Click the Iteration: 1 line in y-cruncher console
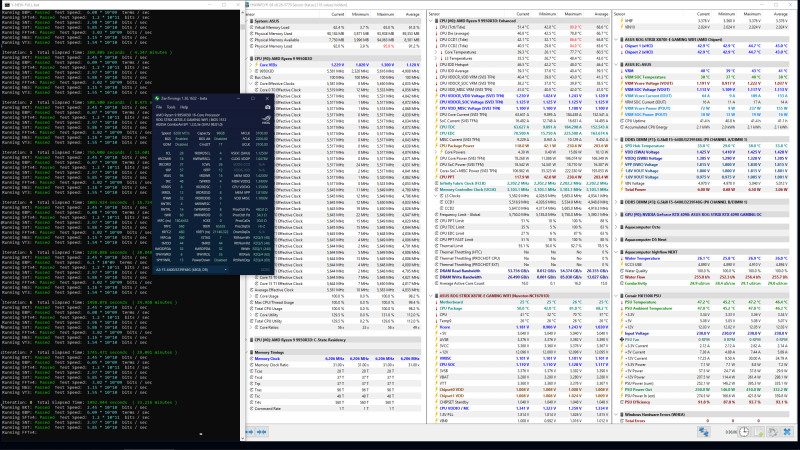800x450 pixels. point(87,52)
